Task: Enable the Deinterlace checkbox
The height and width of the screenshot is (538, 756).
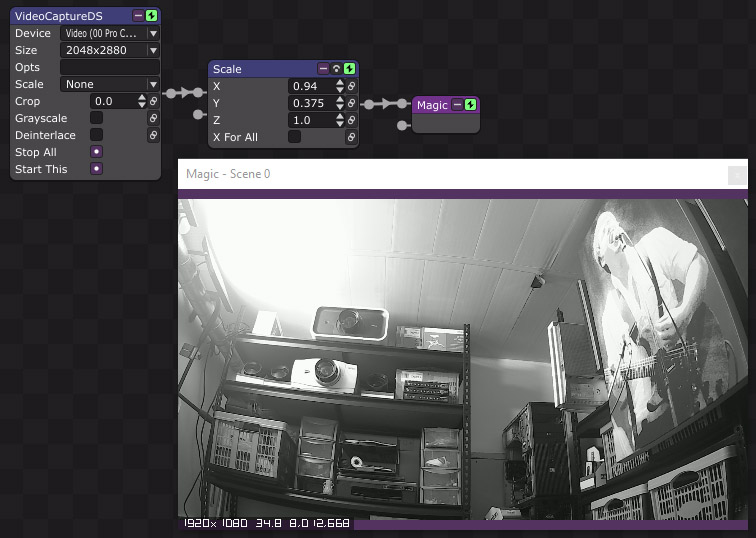Action: point(96,134)
